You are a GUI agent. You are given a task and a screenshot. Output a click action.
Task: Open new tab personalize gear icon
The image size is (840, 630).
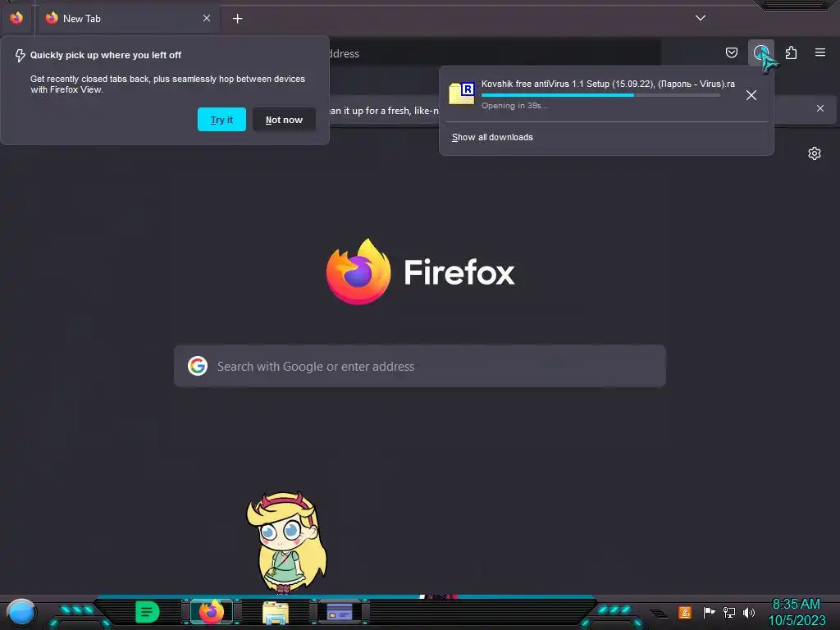click(815, 153)
